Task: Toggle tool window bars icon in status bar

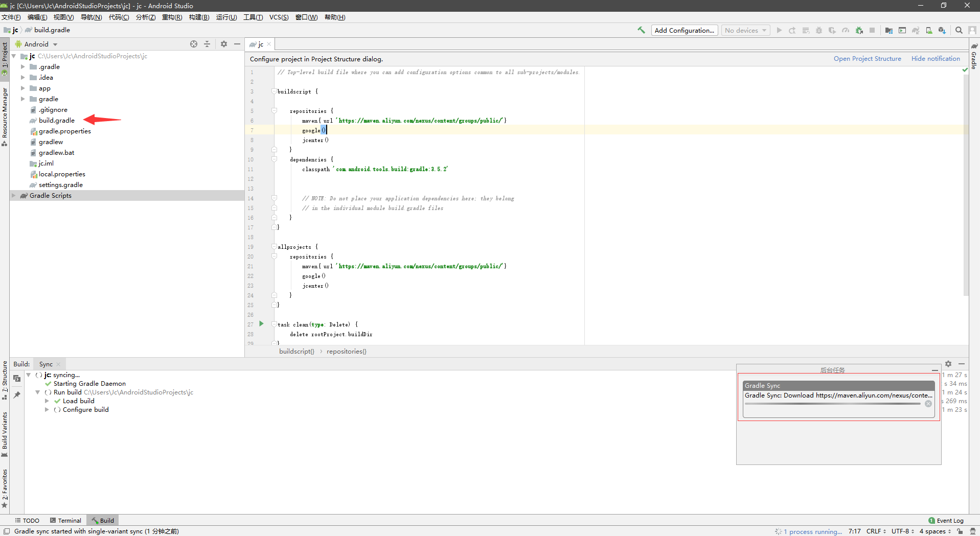Action: point(7,531)
